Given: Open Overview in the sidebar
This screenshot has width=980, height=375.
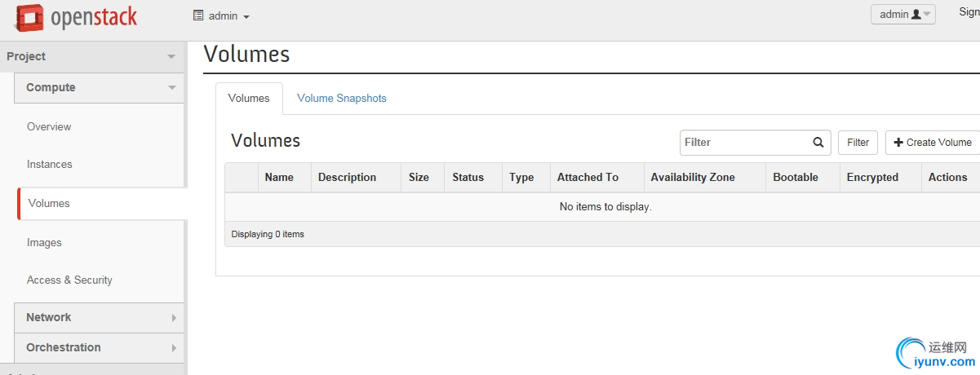Looking at the screenshot, I should pos(49,127).
